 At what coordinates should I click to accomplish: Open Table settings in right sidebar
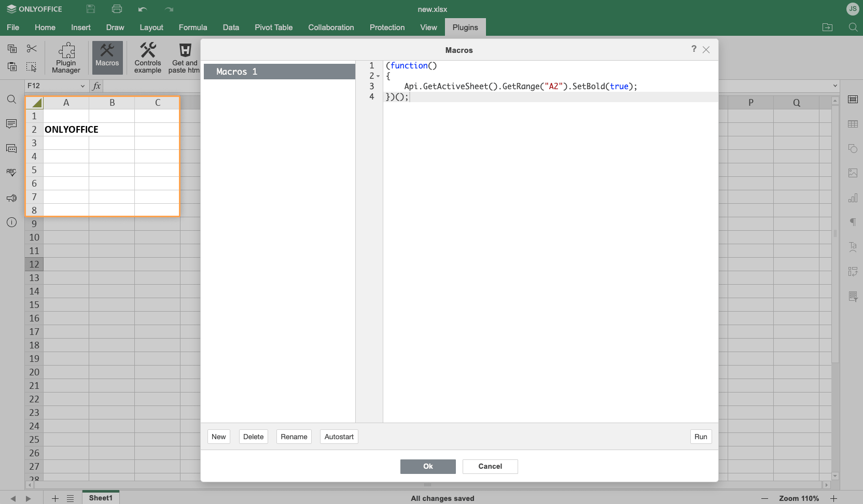click(x=853, y=124)
